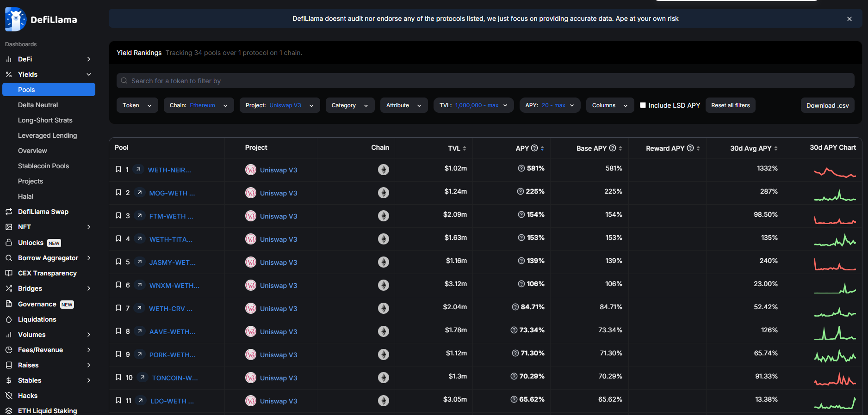Dismiss the disclaimer banner
Screen dimensions: 868x415
coord(849,19)
